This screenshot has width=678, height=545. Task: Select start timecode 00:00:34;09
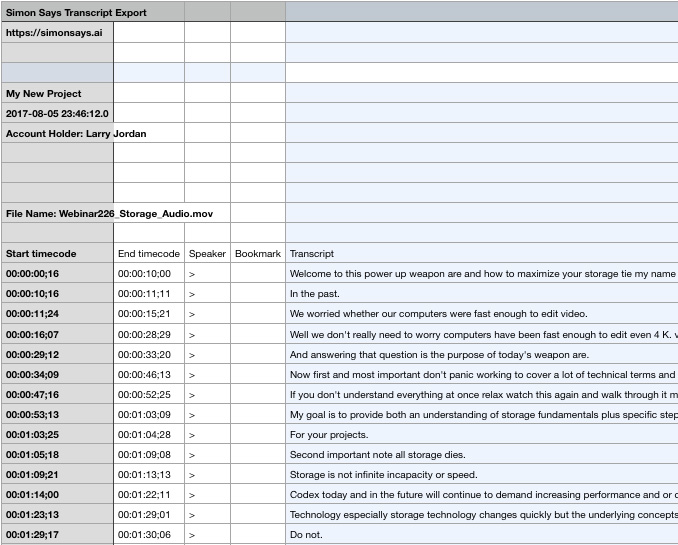pos(58,374)
